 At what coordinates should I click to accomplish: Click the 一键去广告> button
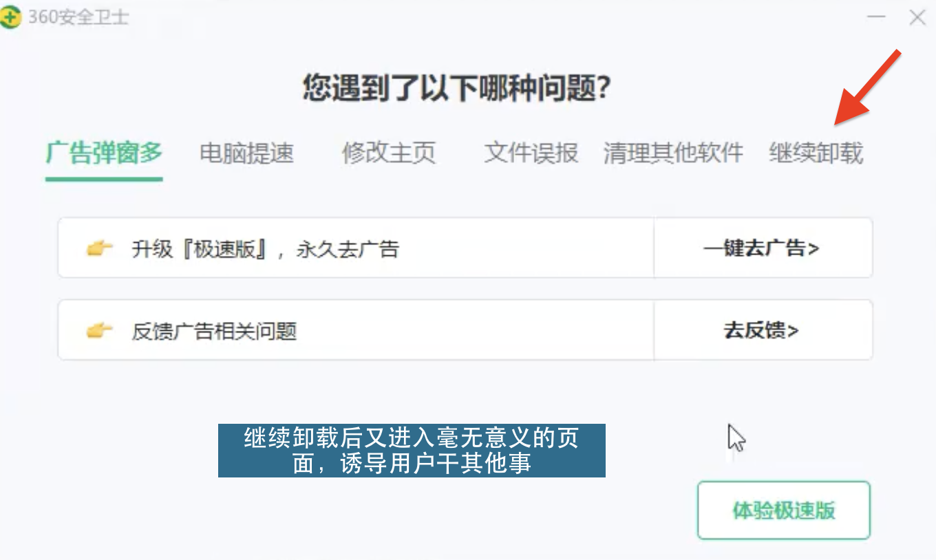[763, 248]
